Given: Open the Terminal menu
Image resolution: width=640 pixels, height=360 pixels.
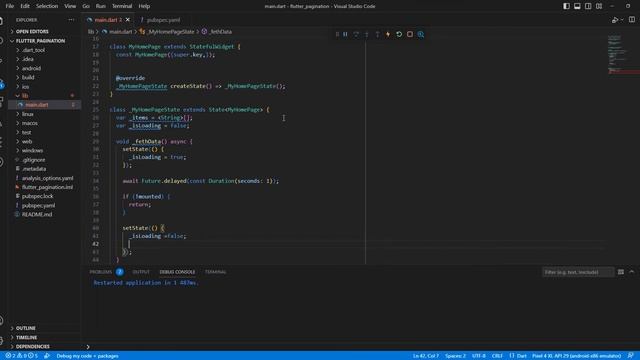Looking at the screenshot, I should click(x=122, y=6).
